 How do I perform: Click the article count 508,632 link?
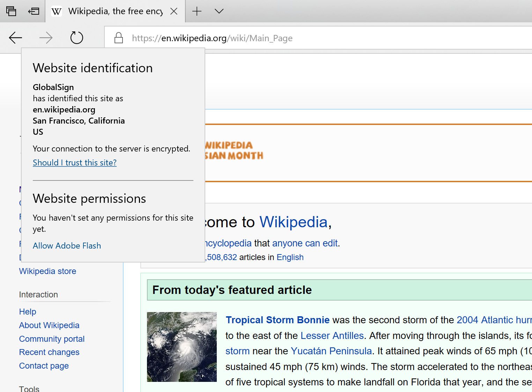pyautogui.click(x=221, y=257)
